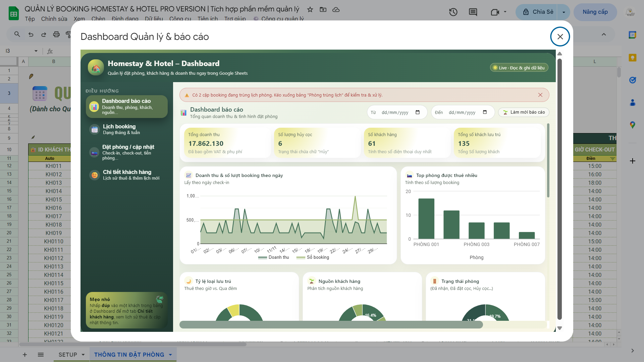
Task: Open the Name Box cell dropdown
Action: tap(36, 51)
